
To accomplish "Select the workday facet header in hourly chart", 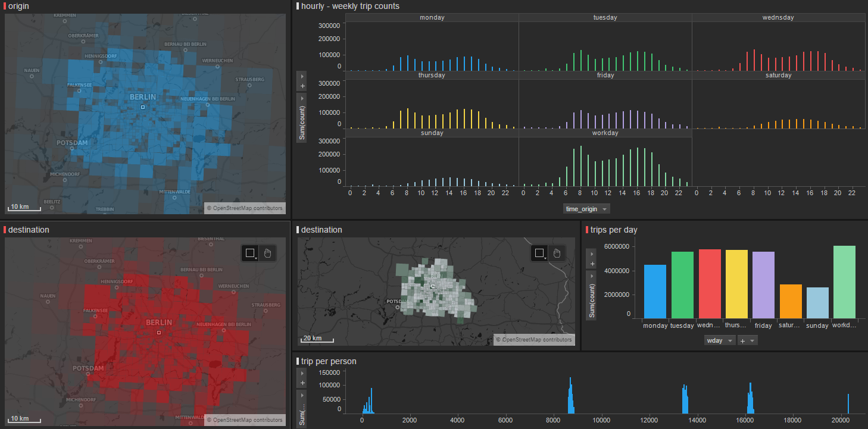I will tap(605, 133).
